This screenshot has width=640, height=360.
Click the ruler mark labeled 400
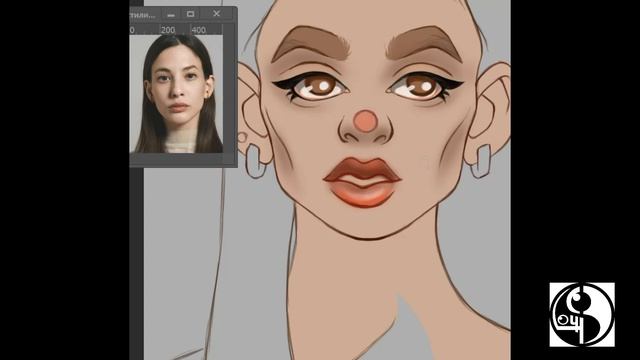coord(198,30)
